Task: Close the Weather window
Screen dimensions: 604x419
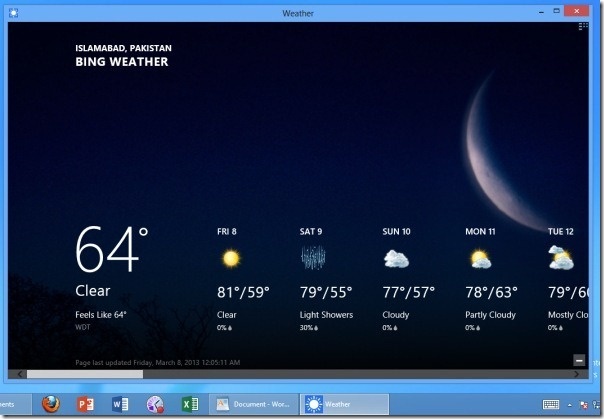Action: 577,11
